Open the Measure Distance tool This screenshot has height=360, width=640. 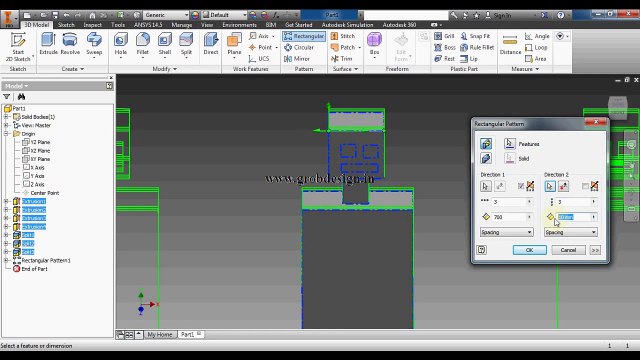coord(510,44)
